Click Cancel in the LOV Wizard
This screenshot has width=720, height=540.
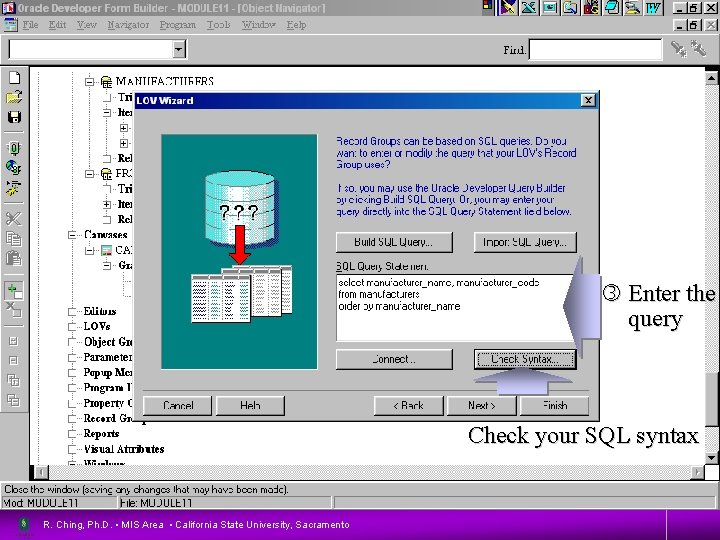tap(178, 406)
